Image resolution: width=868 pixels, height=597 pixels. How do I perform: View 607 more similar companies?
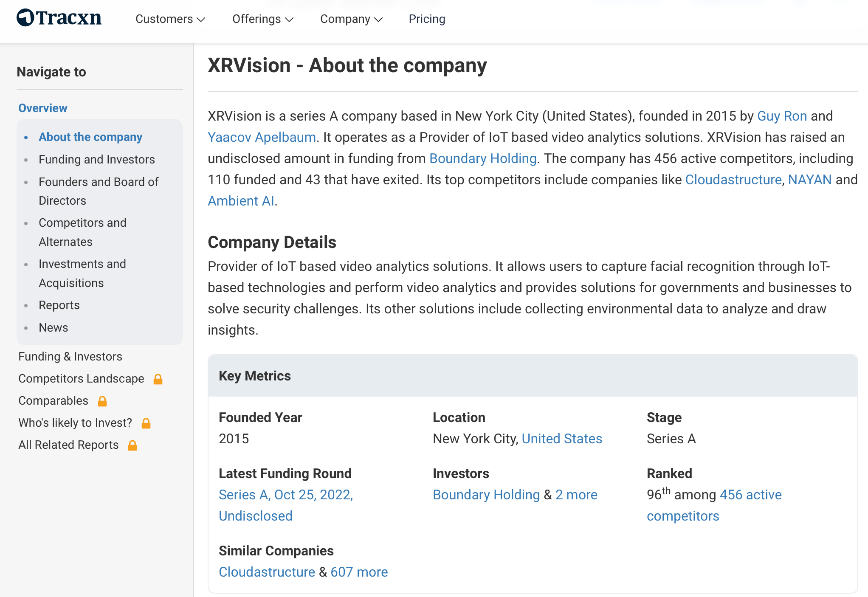[359, 572]
